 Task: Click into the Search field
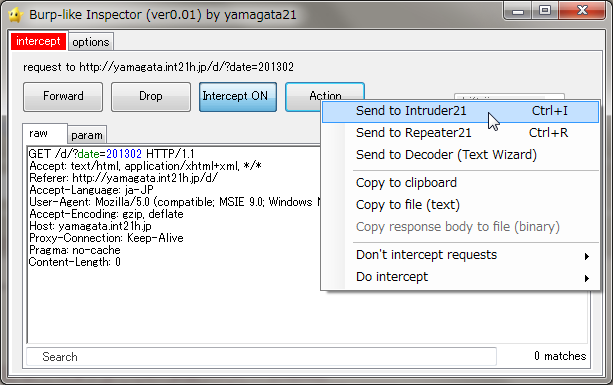point(261,356)
